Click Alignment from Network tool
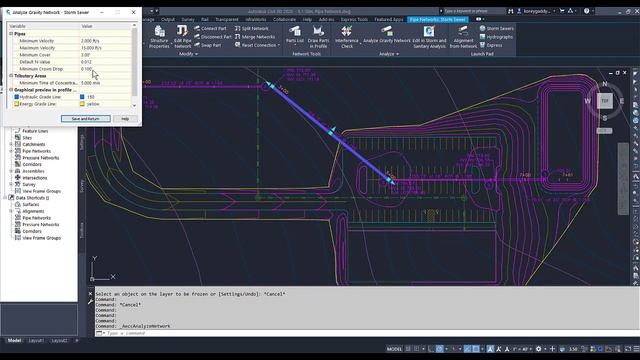 pos(463,37)
